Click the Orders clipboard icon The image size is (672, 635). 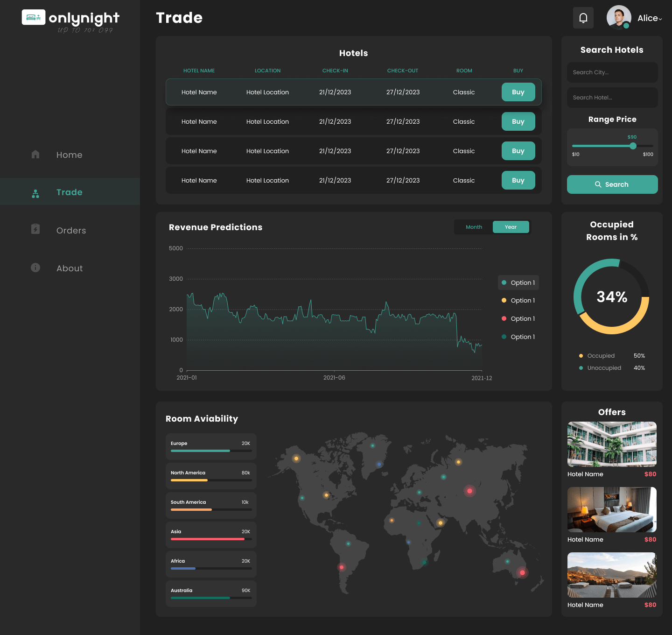[x=35, y=229]
